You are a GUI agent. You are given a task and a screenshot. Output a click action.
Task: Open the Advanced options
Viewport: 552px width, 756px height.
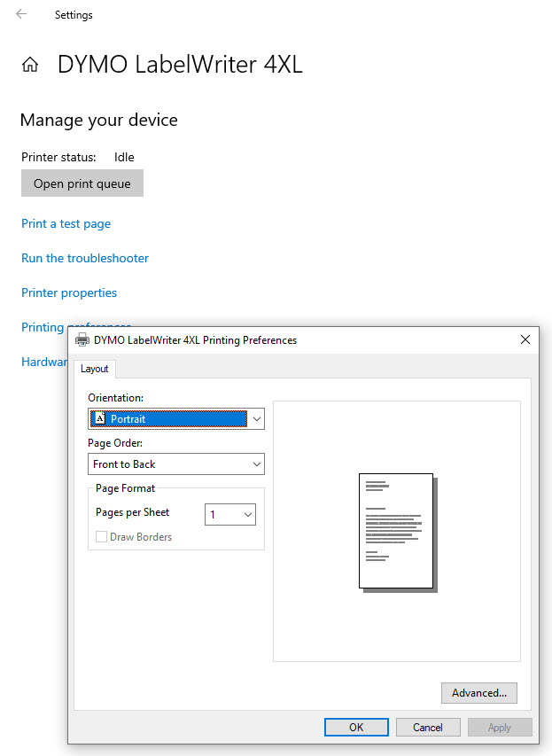[479, 693]
